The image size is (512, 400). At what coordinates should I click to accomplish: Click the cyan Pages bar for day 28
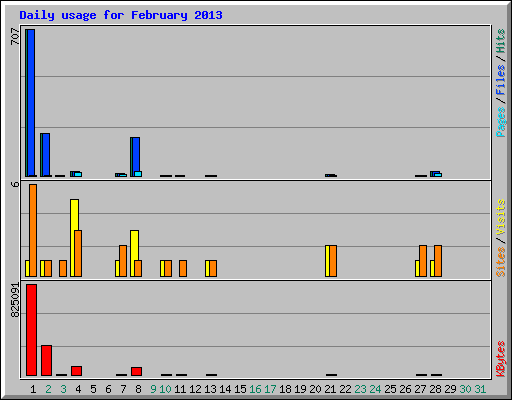[x=438, y=175]
